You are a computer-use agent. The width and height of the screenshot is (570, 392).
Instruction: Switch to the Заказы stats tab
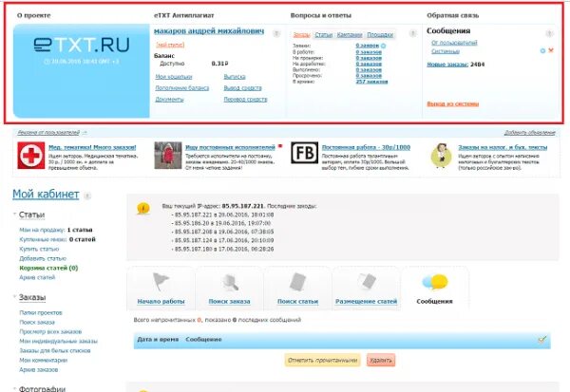301,35
